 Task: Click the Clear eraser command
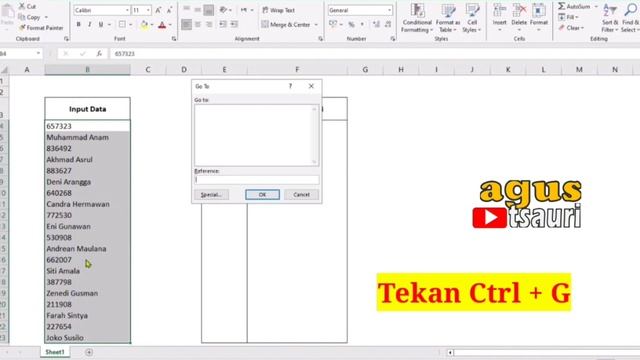click(571, 28)
